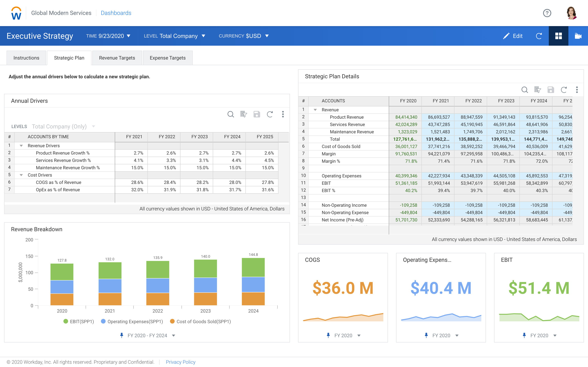Image resolution: width=588 pixels, height=367 pixels.
Task: Click the Refresh icon in the header
Action: (538, 35)
